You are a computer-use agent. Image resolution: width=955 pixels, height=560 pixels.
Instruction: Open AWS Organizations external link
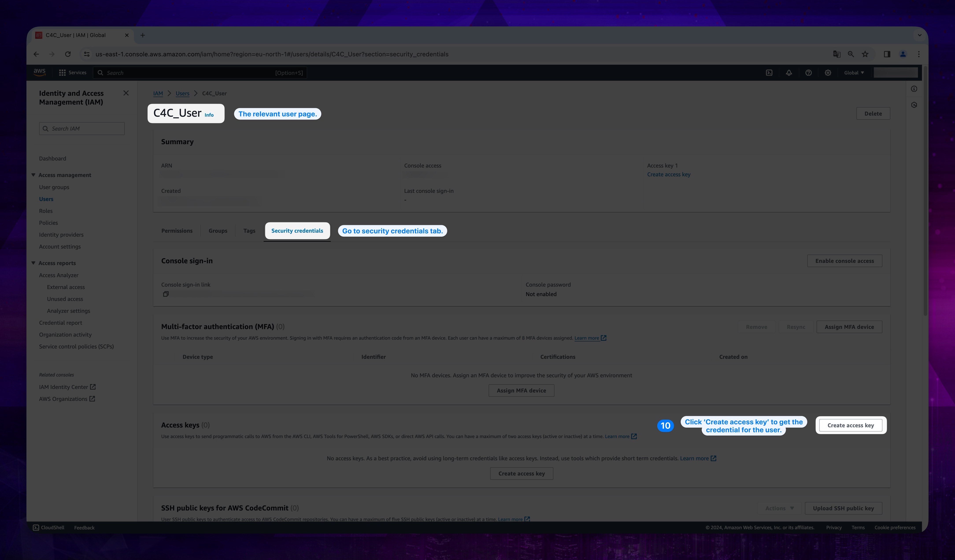click(x=67, y=399)
